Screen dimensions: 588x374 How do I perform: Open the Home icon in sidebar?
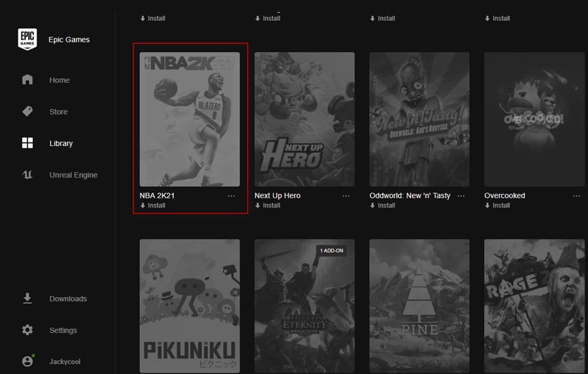(27, 80)
